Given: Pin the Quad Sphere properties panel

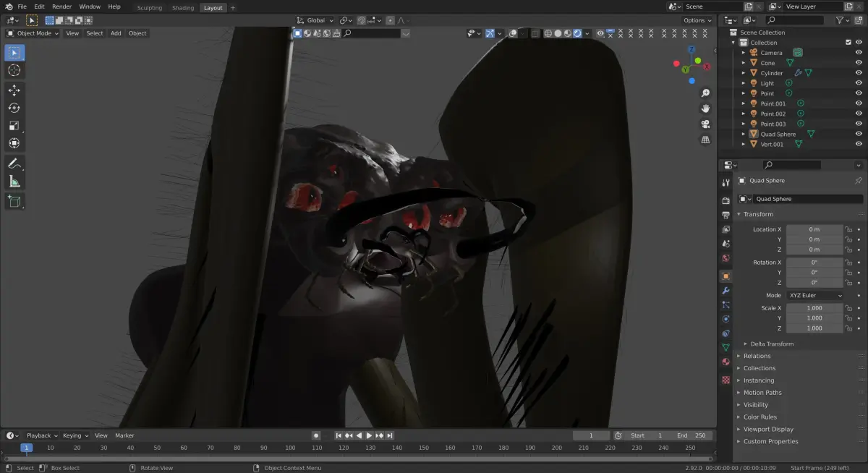Looking at the screenshot, I should [859, 181].
